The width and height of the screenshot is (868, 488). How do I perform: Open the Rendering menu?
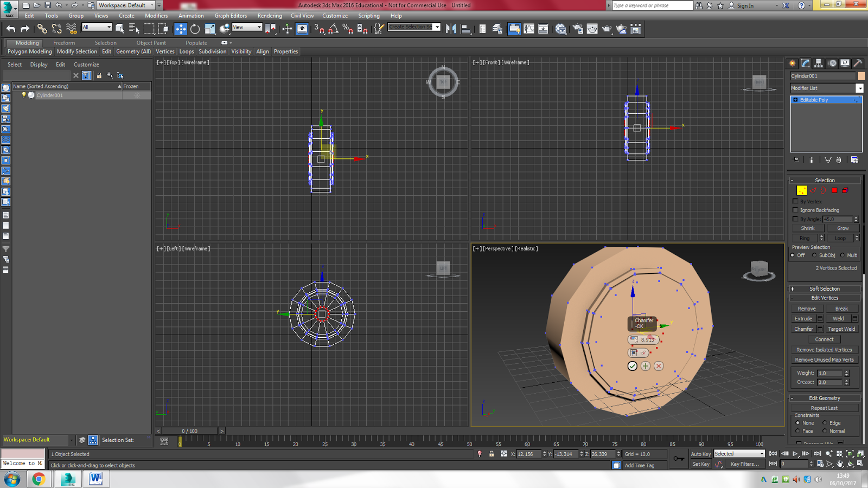pos(270,16)
